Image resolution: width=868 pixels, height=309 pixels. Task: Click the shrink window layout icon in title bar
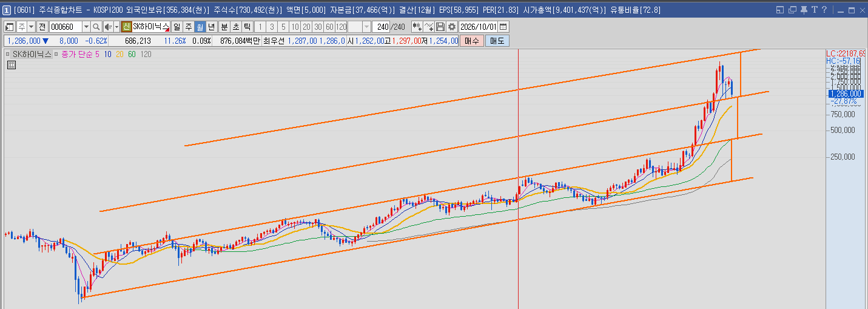[x=780, y=10]
